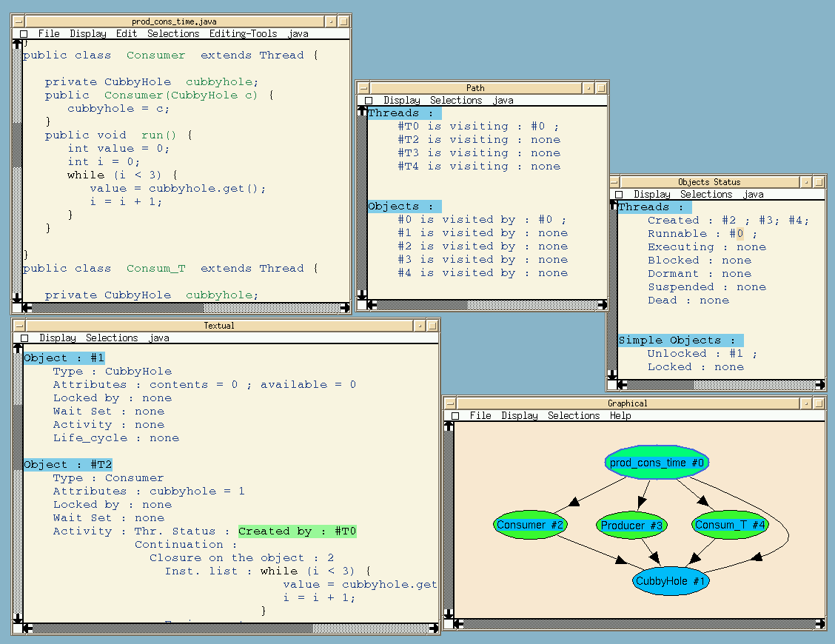
Task: Open the Selections menu in the Path window
Action: point(456,100)
